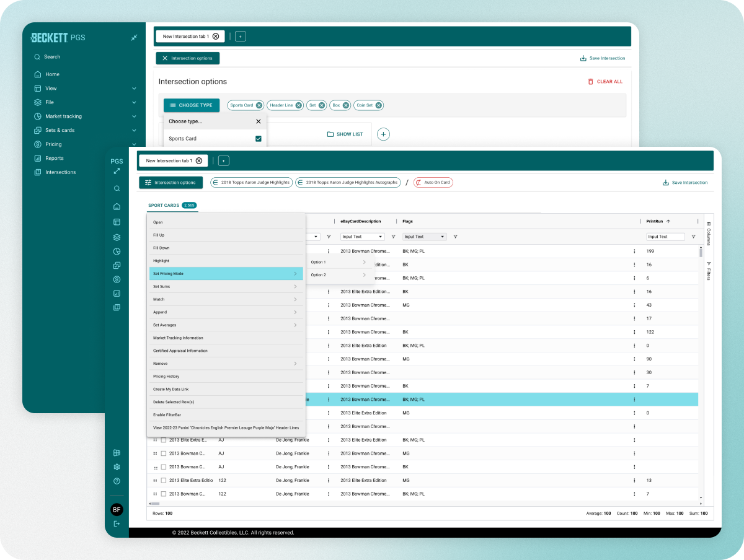Expand the Set Sums submenu
The image size is (744, 560).
tap(226, 287)
